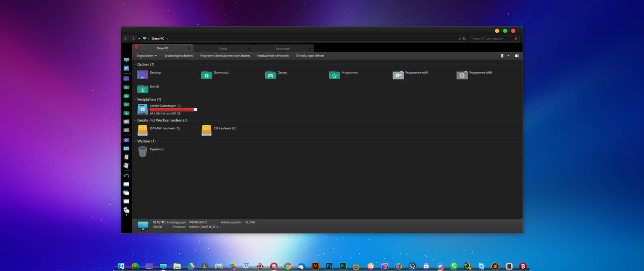This screenshot has height=271, width=644.
Task: Switch to the Slim08 tab
Action: (223, 49)
